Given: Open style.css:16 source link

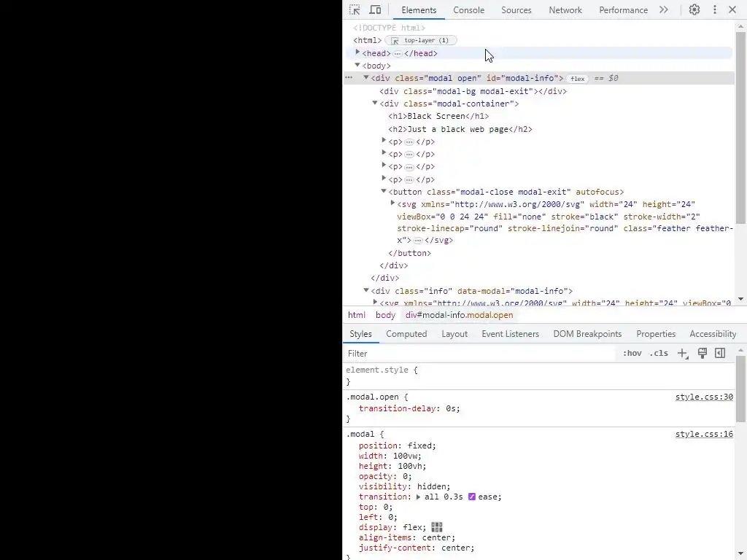Looking at the screenshot, I should pyautogui.click(x=704, y=434).
